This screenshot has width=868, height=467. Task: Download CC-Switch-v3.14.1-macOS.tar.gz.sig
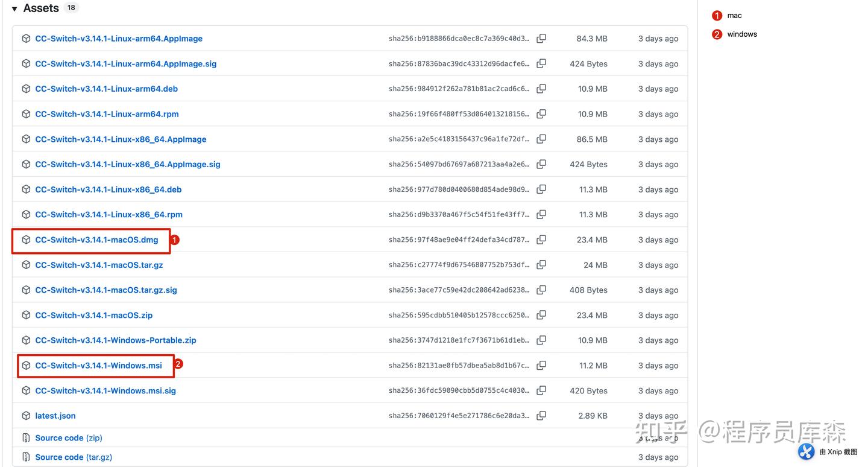click(x=106, y=290)
